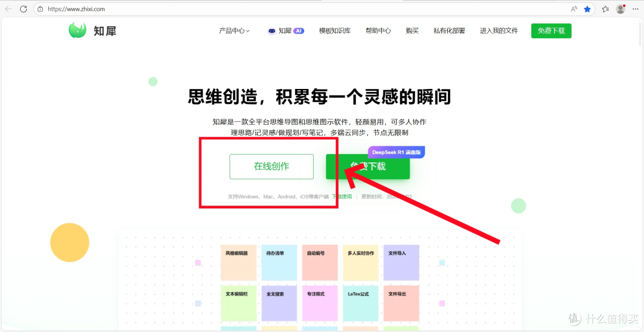Click the blue favorite star icon

pyautogui.click(x=587, y=8)
